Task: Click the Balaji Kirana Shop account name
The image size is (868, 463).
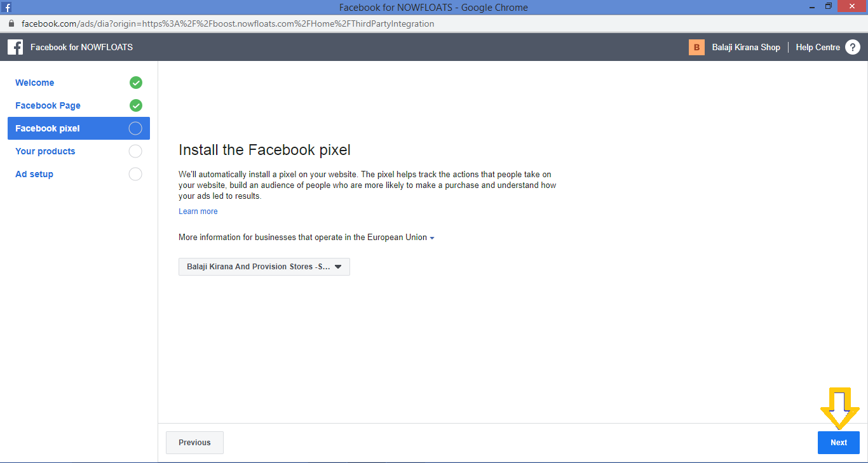Action: tap(746, 47)
